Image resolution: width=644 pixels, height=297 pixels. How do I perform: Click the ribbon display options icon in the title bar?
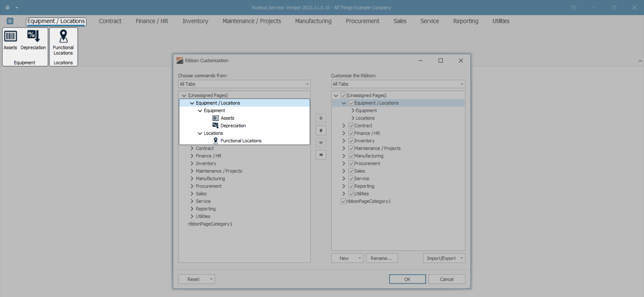click(x=574, y=8)
